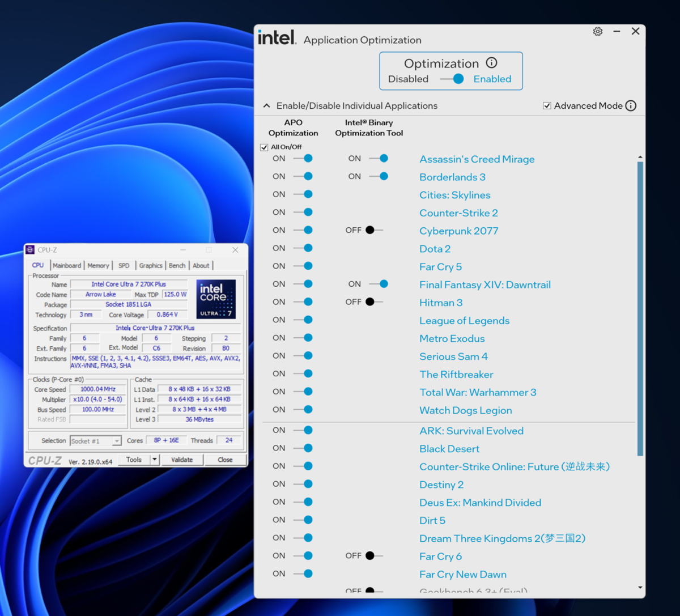Click the info icon beside Advanced Mode
Viewport: 680px width, 616px height.
click(x=631, y=105)
